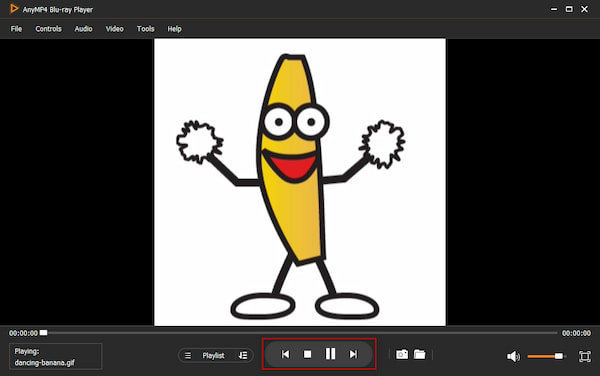This screenshot has height=376, width=600.
Task: Click the AnyMP4 Blu-ray Player logo icon
Action: point(14,9)
